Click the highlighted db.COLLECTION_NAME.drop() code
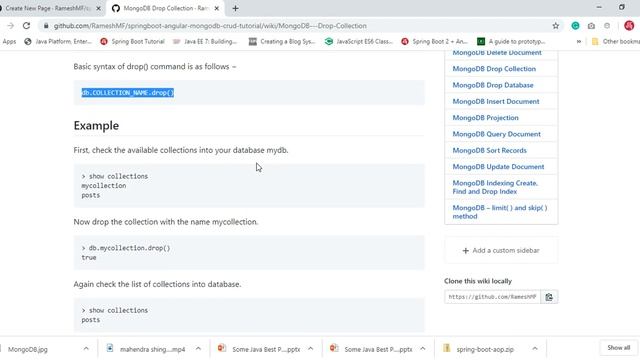 tap(128, 93)
